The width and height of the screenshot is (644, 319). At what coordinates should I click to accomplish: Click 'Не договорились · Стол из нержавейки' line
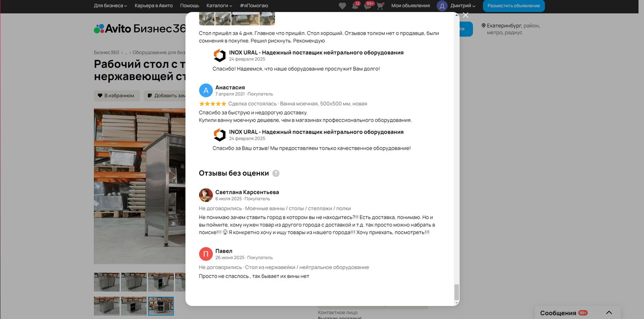point(284,267)
